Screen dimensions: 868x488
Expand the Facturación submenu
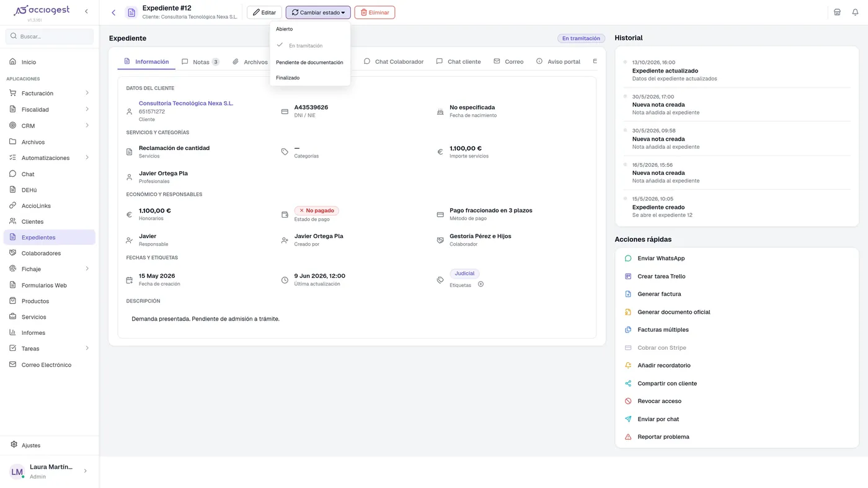click(x=87, y=93)
